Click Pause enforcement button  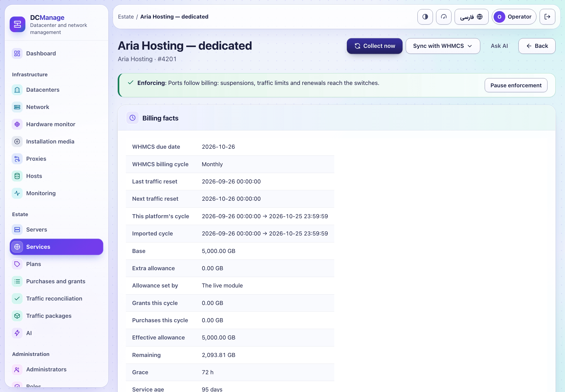(x=516, y=85)
